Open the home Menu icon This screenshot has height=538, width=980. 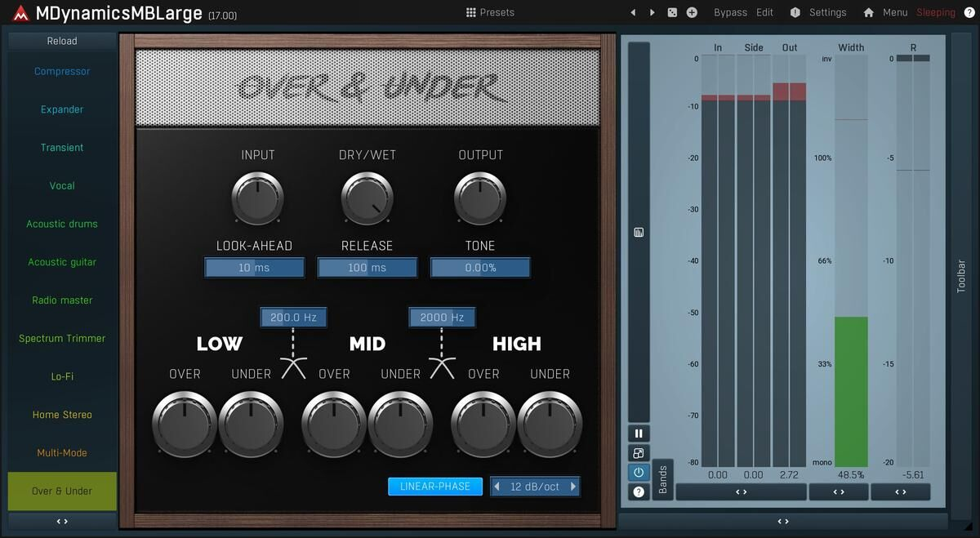point(869,12)
